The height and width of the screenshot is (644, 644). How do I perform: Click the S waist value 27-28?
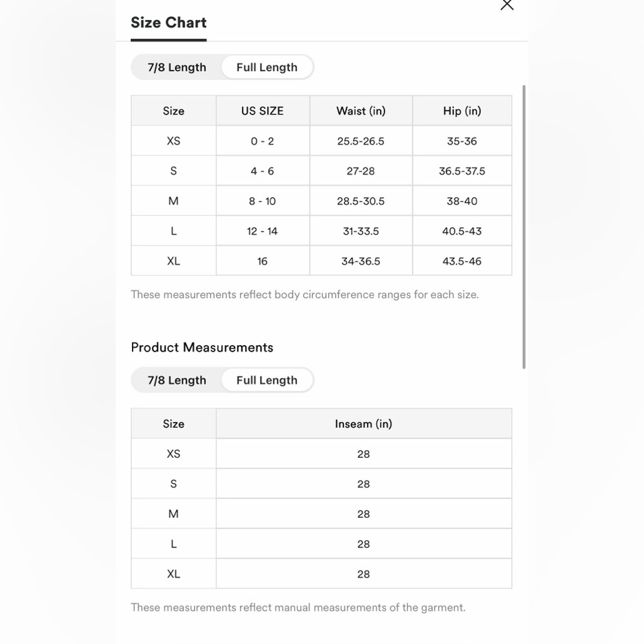(x=361, y=171)
